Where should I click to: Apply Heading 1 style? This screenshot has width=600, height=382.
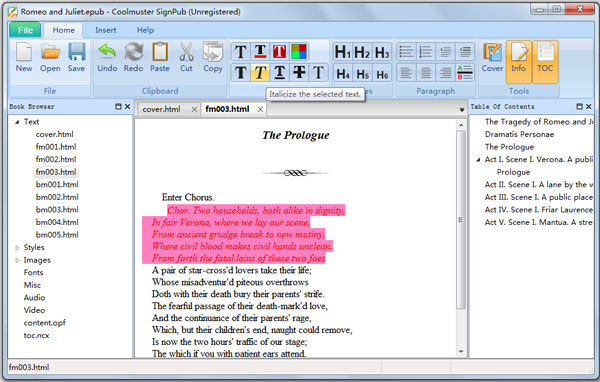[342, 52]
